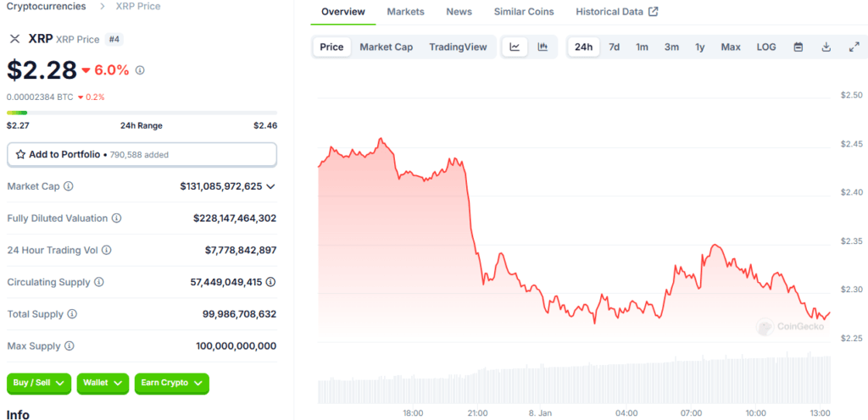
Task: Click the Max Supply info icon
Action: click(x=69, y=346)
